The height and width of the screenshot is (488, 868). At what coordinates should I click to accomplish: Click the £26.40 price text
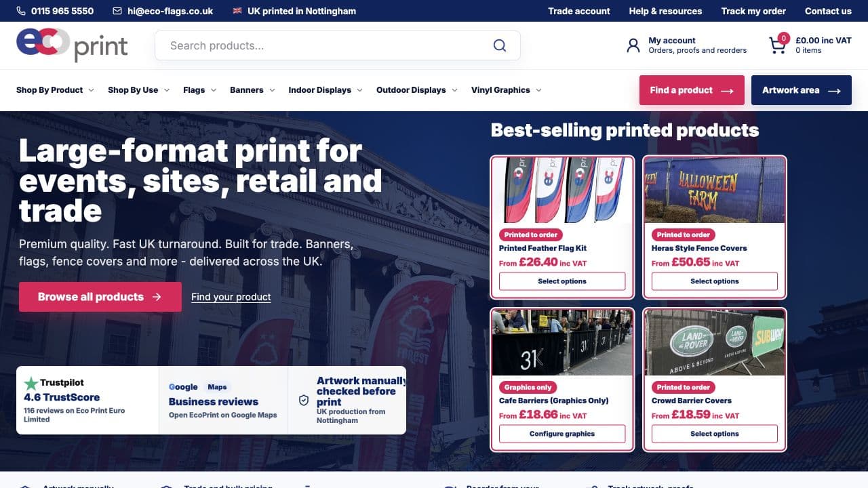[538, 262]
